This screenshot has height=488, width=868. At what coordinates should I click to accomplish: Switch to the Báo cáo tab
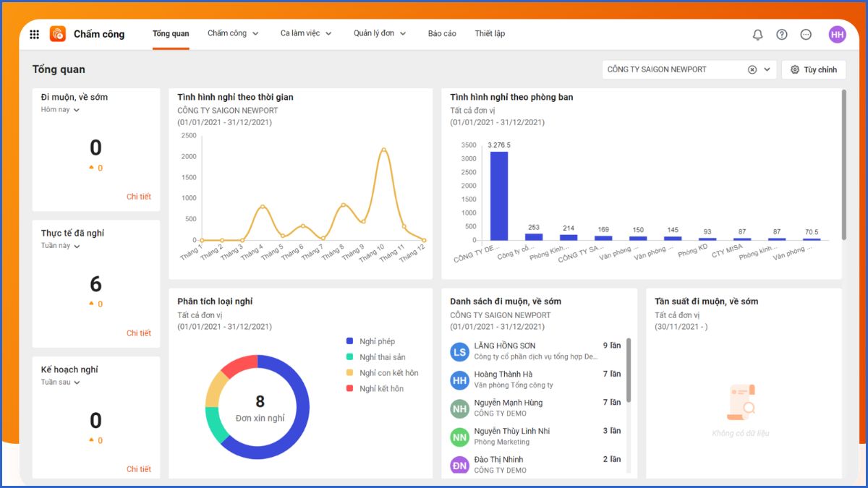pyautogui.click(x=442, y=34)
